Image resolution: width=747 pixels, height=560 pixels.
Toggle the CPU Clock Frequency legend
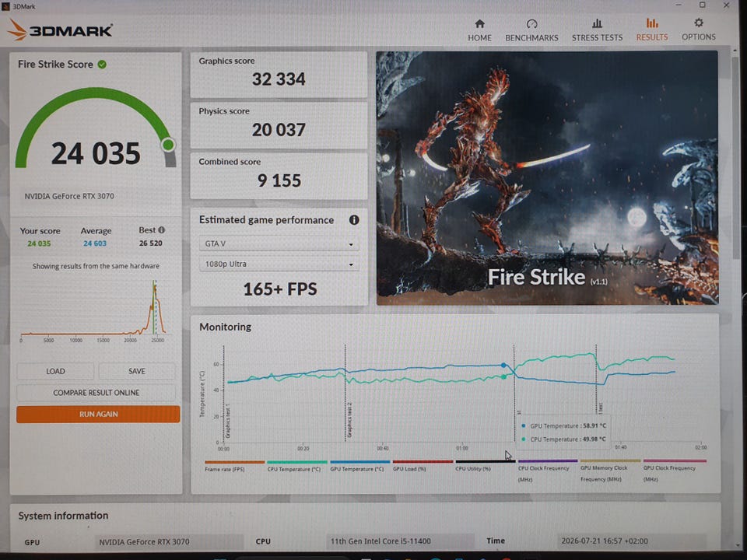pos(547,471)
